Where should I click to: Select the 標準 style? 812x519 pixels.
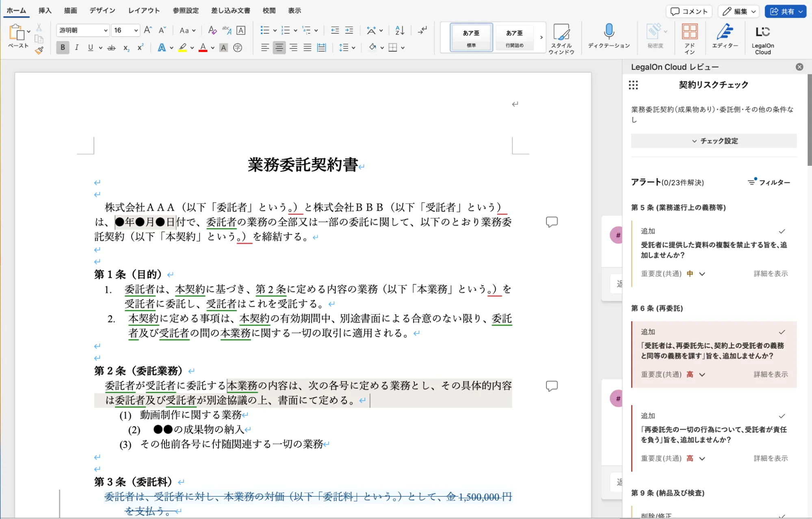(471, 37)
